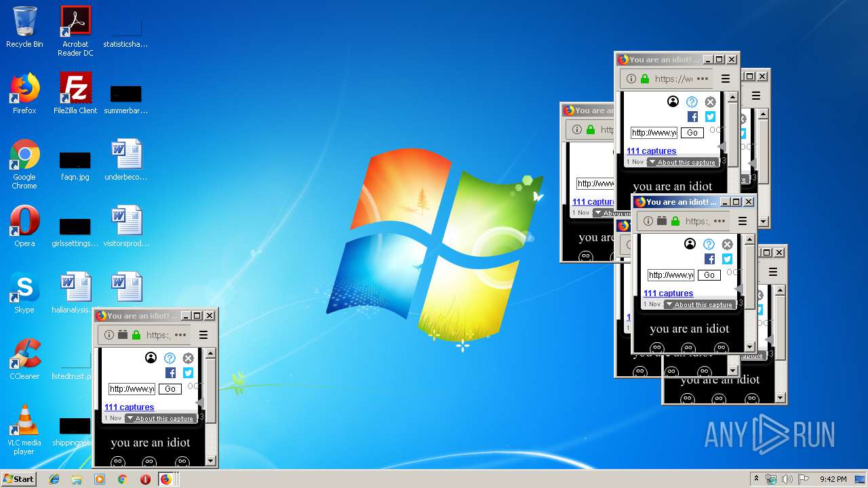Focus the URL field in frontmost right-side window
The image size is (868, 488).
[x=671, y=275]
